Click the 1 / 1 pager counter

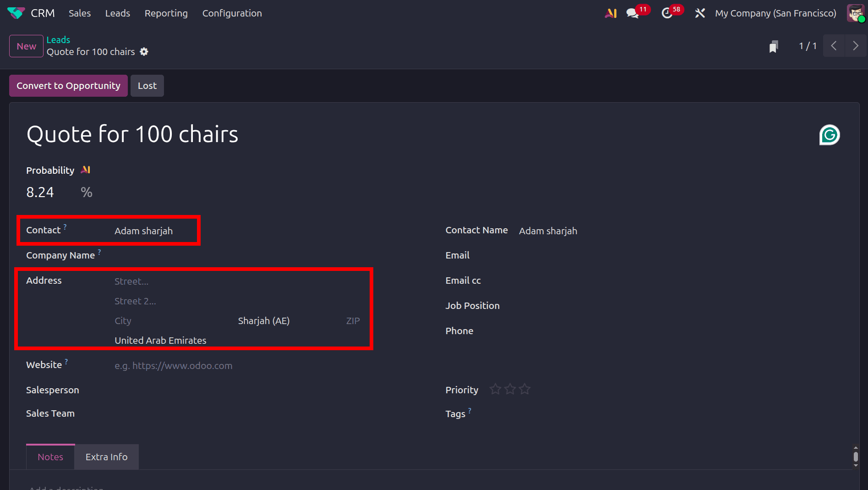[x=808, y=46]
